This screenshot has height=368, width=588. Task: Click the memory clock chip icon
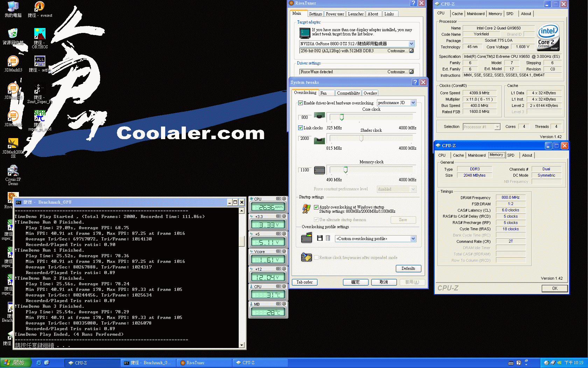point(319,170)
